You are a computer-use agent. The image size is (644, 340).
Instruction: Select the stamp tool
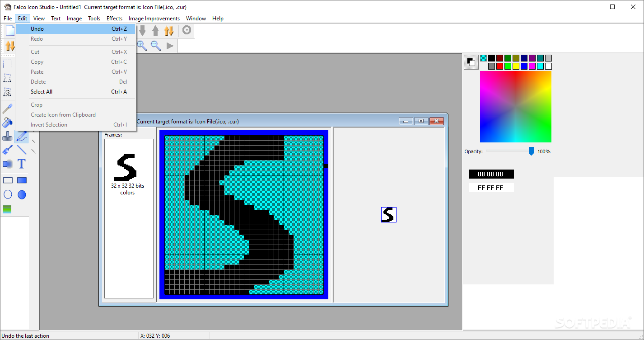point(8,136)
